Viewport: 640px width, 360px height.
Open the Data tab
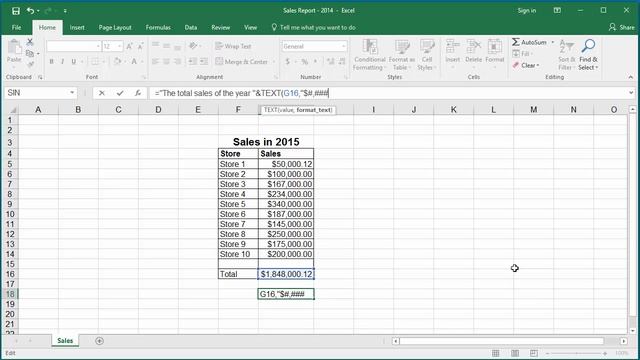tap(191, 27)
